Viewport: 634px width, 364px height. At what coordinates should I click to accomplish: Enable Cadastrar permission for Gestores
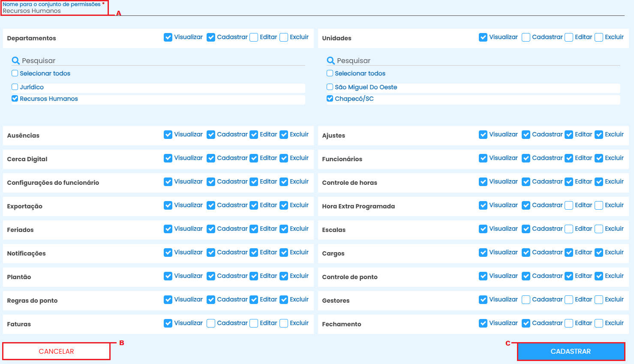526,300
